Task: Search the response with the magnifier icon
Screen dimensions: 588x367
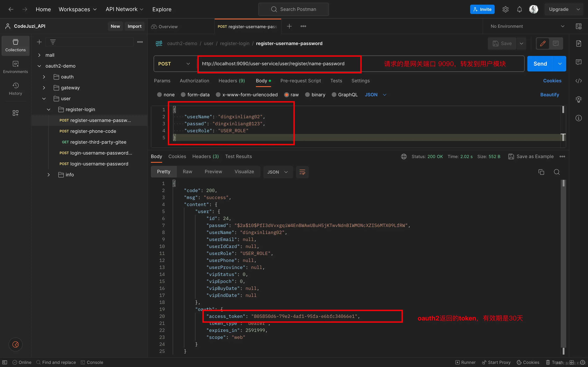Action: pyautogui.click(x=557, y=172)
